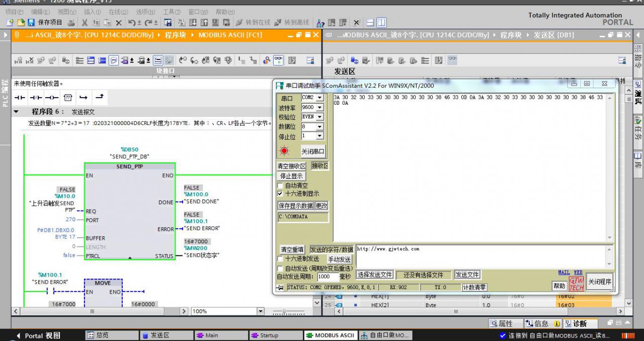Expand the collapsed project tree side arrow
644x341 pixels.
[6, 35]
